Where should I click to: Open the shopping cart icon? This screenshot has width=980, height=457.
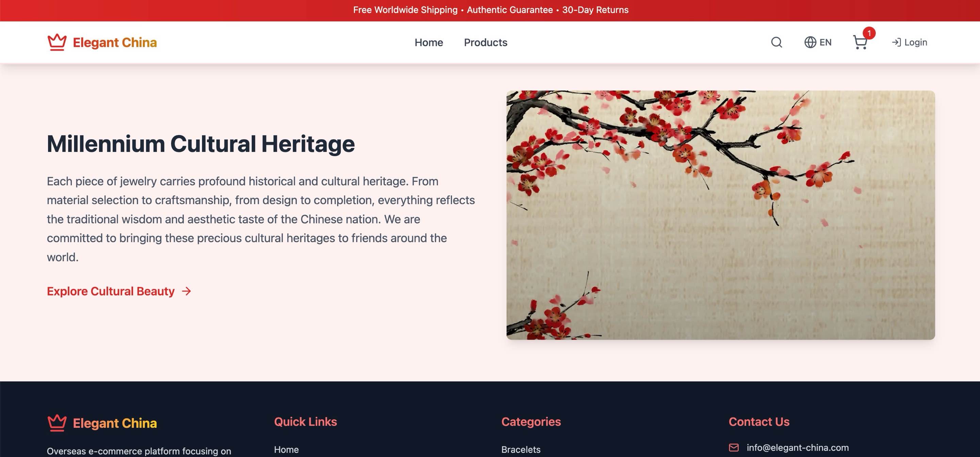[x=860, y=43]
